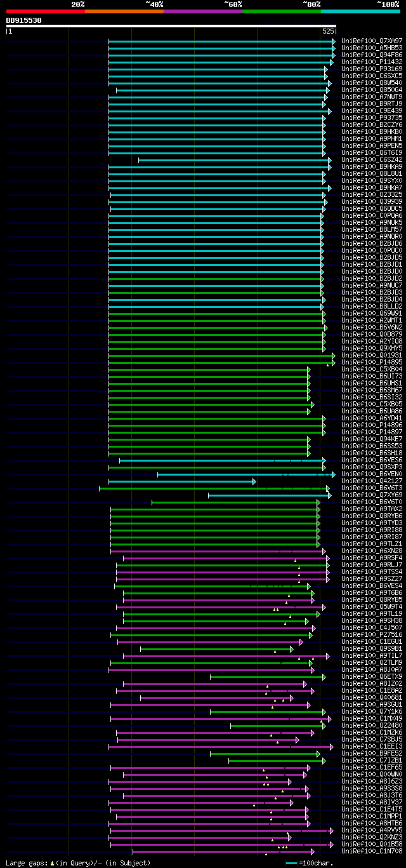
Task: Select label UniRef100_B6VEN0
Action: [x=372, y=474]
